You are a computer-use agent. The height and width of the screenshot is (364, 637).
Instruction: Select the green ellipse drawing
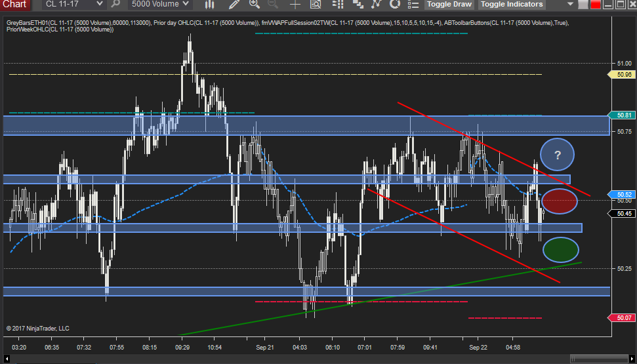click(x=561, y=249)
